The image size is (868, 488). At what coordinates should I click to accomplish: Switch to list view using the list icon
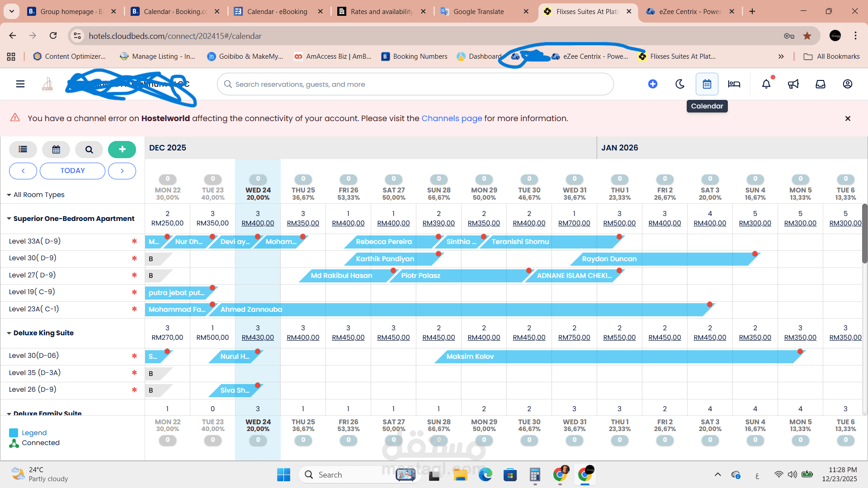pyautogui.click(x=23, y=149)
